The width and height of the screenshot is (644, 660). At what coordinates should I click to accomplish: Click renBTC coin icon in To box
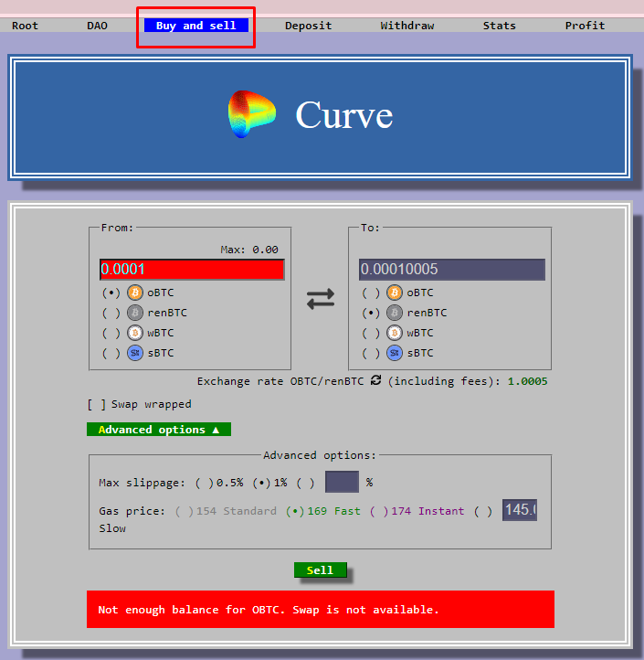click(395, 313)
